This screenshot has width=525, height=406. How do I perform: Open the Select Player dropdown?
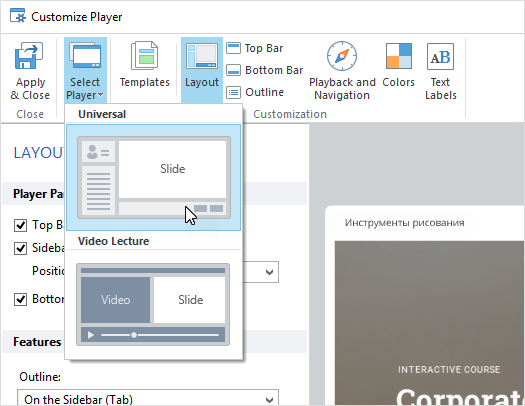point(85,70)
